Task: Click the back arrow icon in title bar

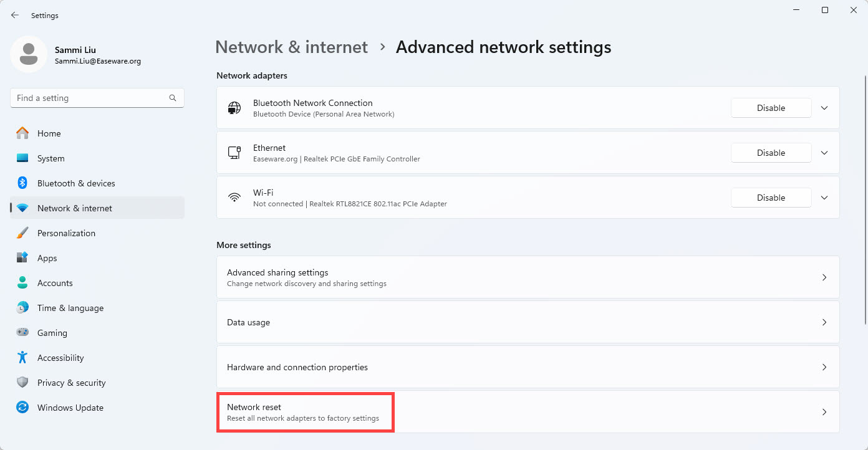Action: [15, 15]
